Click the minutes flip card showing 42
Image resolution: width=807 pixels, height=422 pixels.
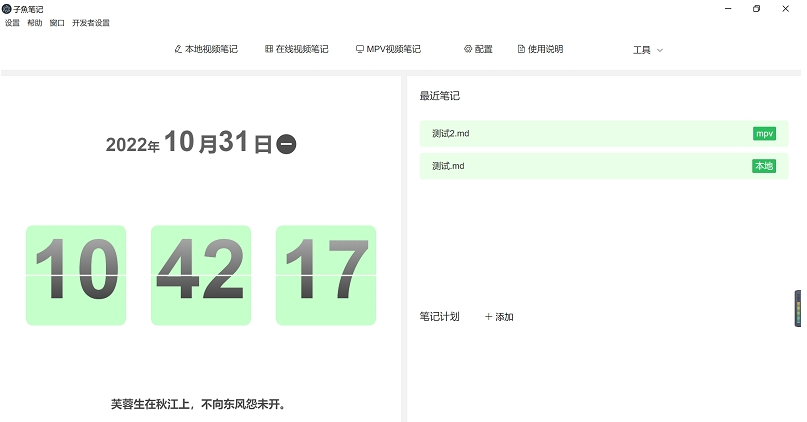(201, 275)
